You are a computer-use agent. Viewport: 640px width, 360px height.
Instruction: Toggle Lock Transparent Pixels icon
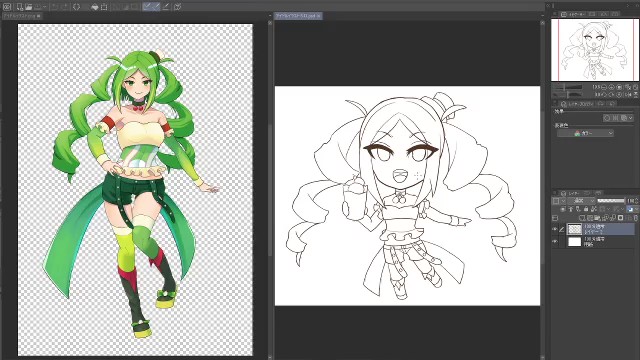pyautogui.click(x=594, y=209)
